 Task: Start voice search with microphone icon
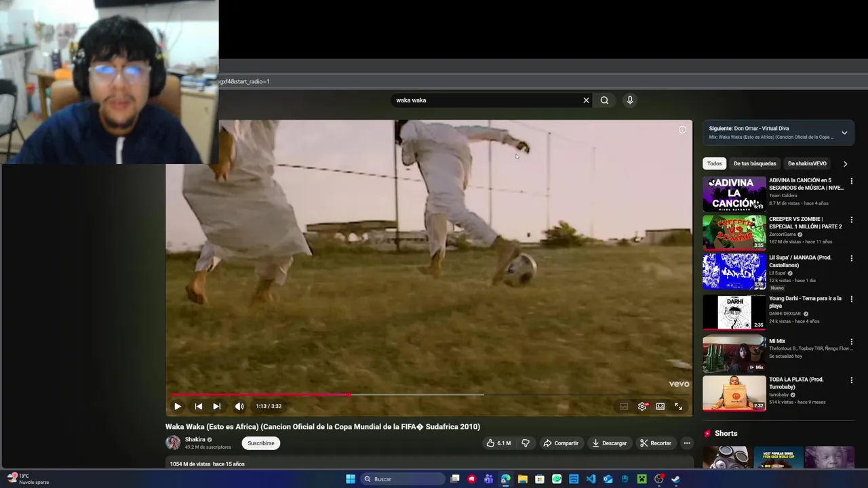coord(630,100)
